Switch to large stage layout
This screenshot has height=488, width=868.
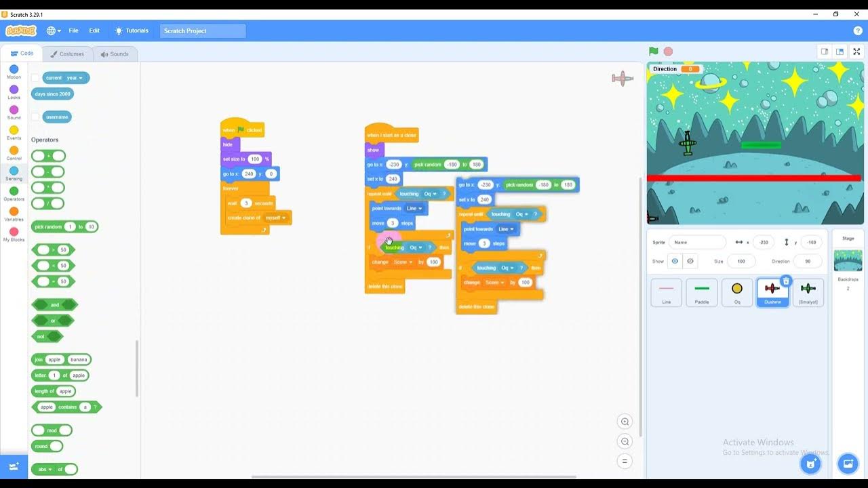click(840, 52)
